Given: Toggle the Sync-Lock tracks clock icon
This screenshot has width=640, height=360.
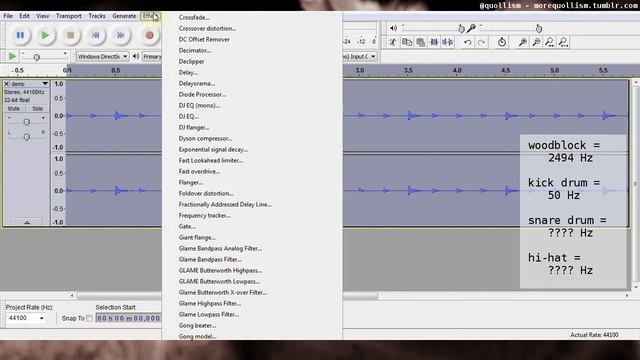Looking at the screenshot, I should pos(502,42).
